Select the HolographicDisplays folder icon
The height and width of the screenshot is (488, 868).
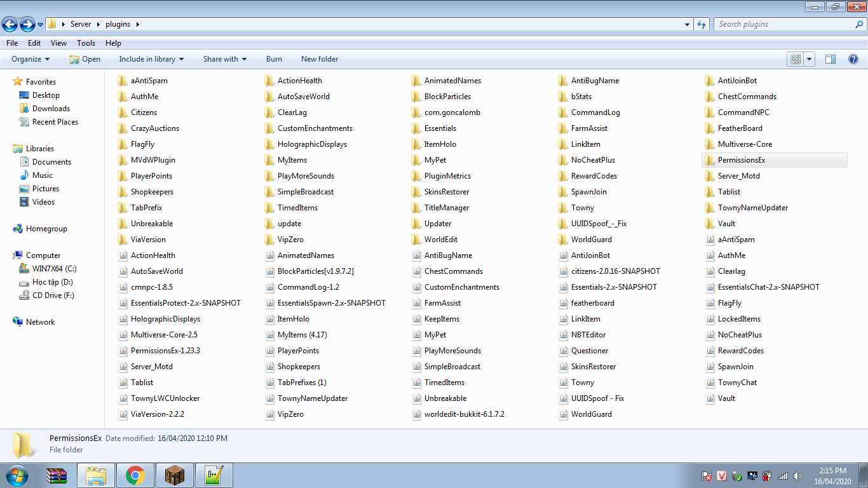click(x=269, y=144)
